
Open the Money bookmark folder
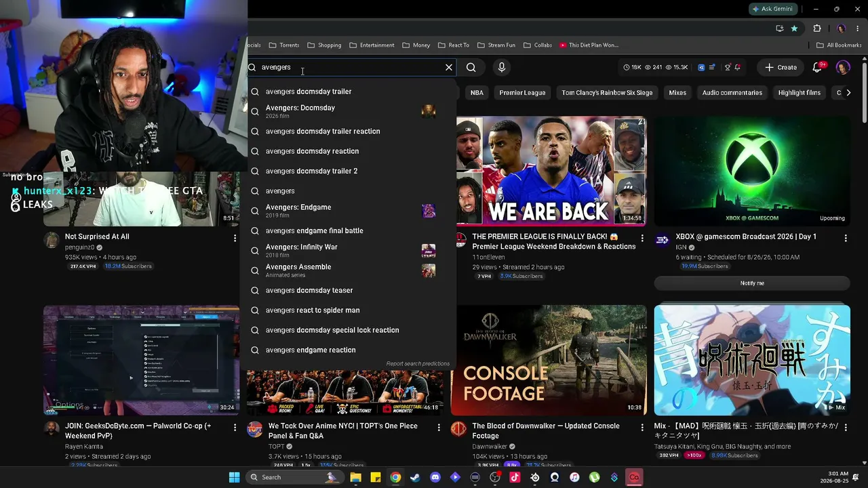pyautogui.click(x=416, y=45)
